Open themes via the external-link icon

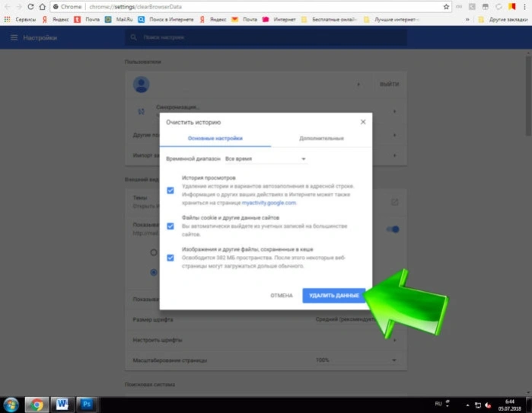coord(394,203)
